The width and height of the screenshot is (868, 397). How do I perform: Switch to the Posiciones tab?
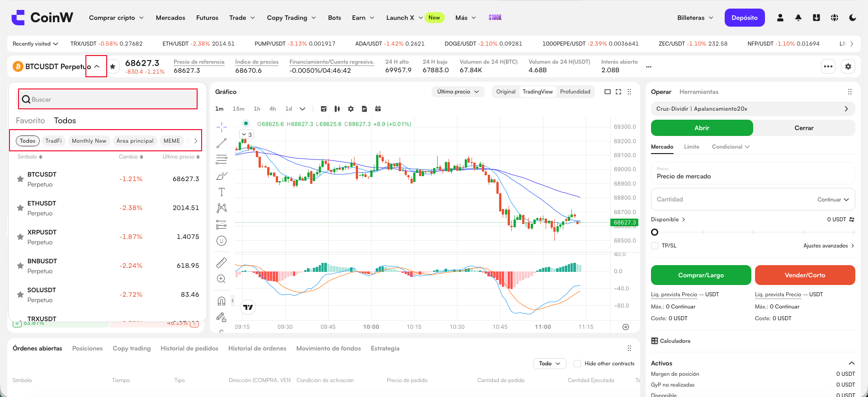click(x=88, y=348)
